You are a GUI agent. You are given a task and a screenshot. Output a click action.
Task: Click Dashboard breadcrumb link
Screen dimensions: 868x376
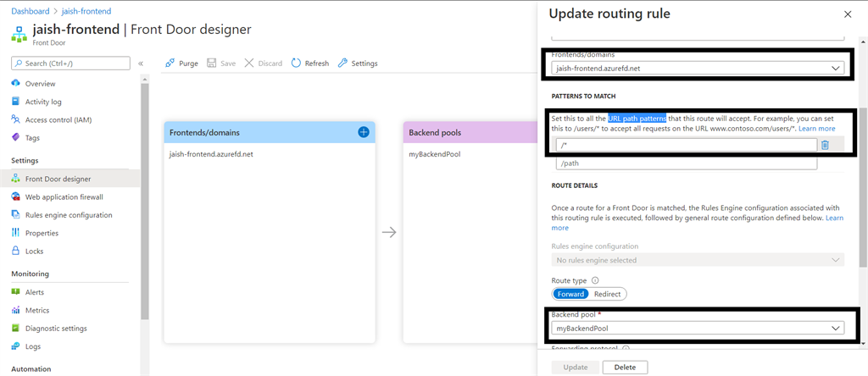point(30,11)
